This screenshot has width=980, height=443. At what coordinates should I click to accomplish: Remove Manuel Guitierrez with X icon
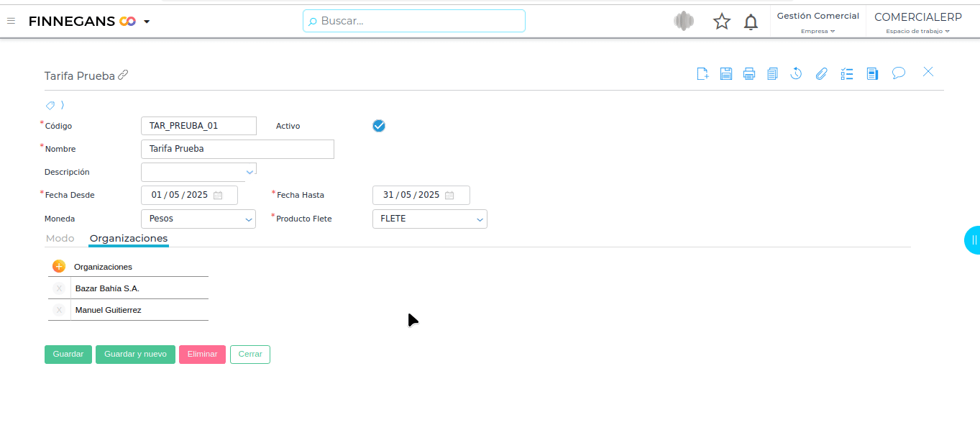point(59,310)
